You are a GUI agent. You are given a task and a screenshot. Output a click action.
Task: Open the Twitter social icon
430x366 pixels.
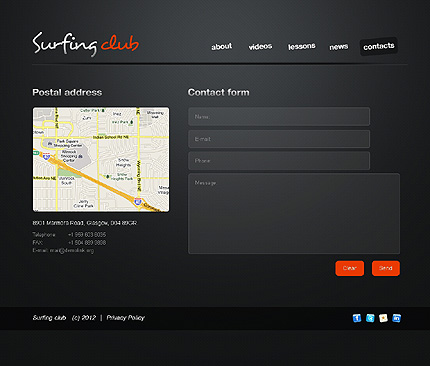(x=370, y=318)
